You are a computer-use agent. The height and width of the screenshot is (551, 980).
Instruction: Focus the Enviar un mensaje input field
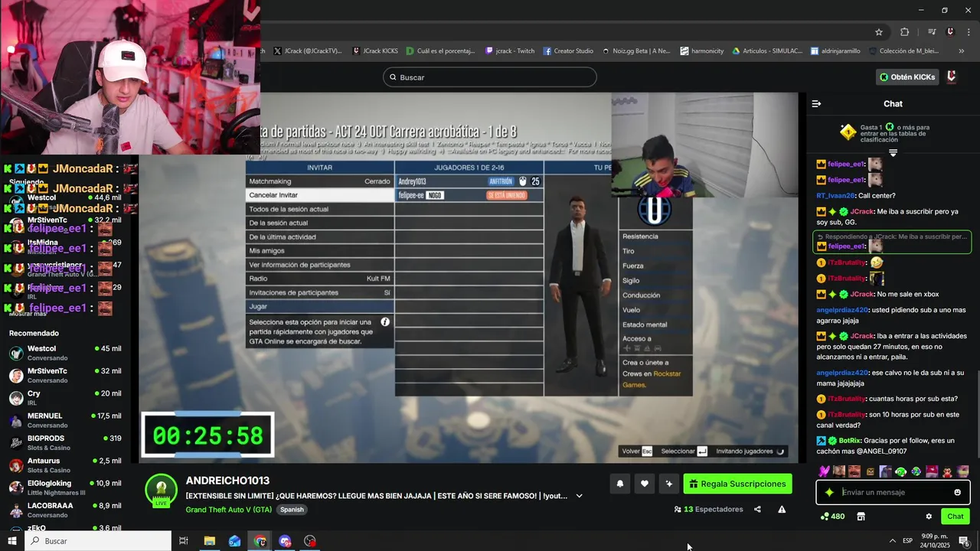click(x=894, y=492)
